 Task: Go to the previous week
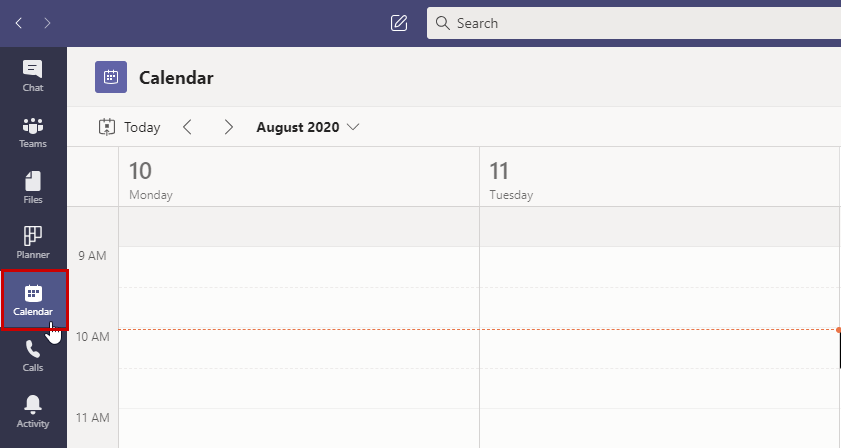(187, 127)
